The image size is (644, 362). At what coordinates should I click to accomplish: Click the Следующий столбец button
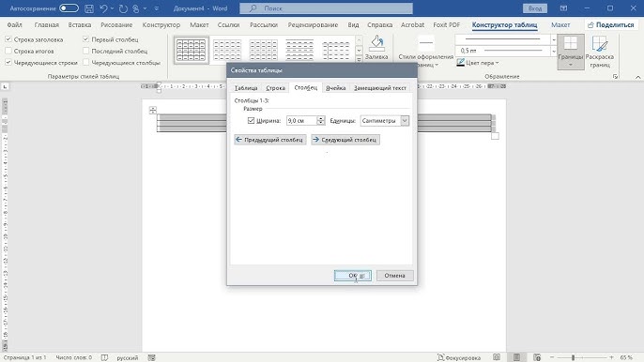[x=345, y=140]
